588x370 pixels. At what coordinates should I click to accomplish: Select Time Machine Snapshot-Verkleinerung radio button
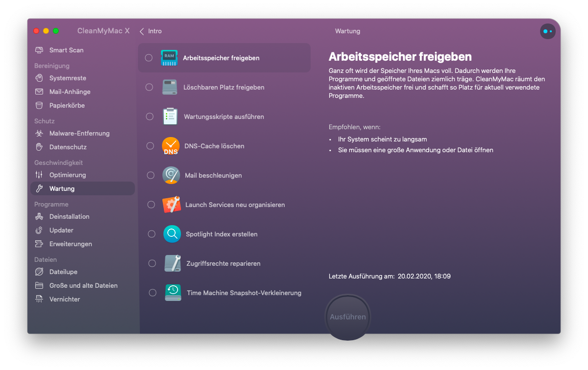[153, 293]
